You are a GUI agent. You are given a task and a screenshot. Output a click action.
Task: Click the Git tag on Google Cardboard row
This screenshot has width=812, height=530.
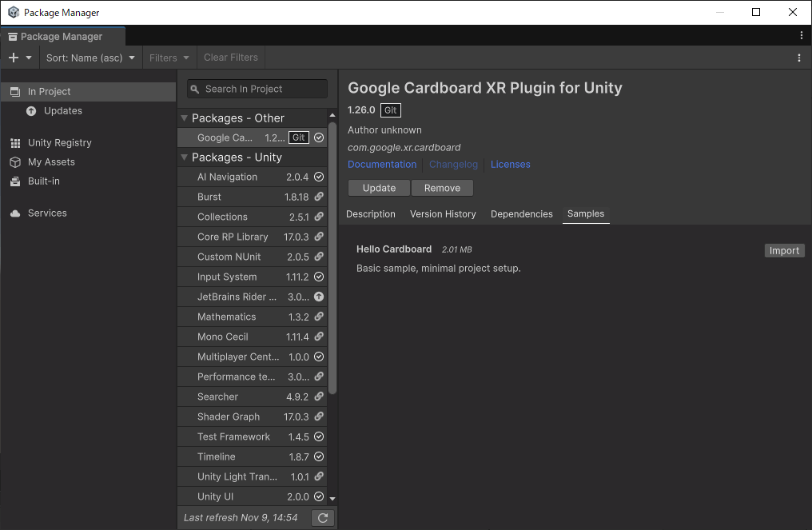299,137
